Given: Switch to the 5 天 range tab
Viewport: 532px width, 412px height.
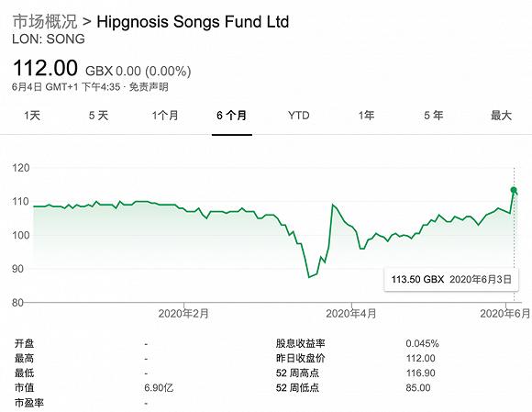Looking at the screenshot, I should pos(98,116).
